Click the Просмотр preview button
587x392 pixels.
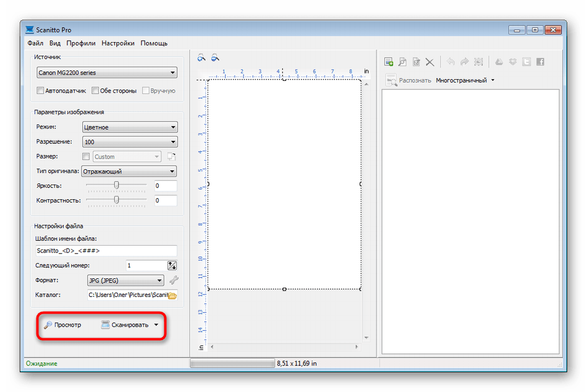pyautogui.click(x=62, y=325)
